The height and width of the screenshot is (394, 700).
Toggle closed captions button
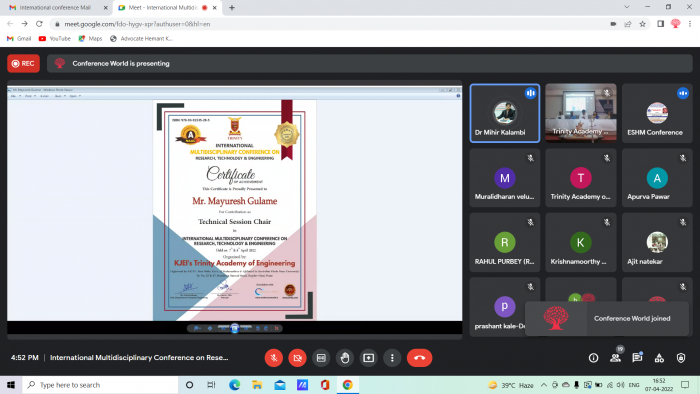(321, 358)
